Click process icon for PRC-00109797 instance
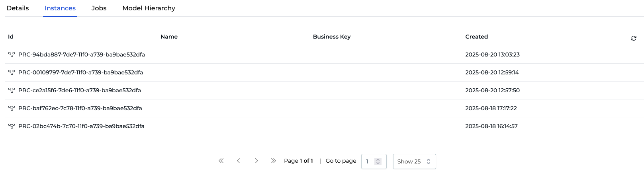 point(12,72)
